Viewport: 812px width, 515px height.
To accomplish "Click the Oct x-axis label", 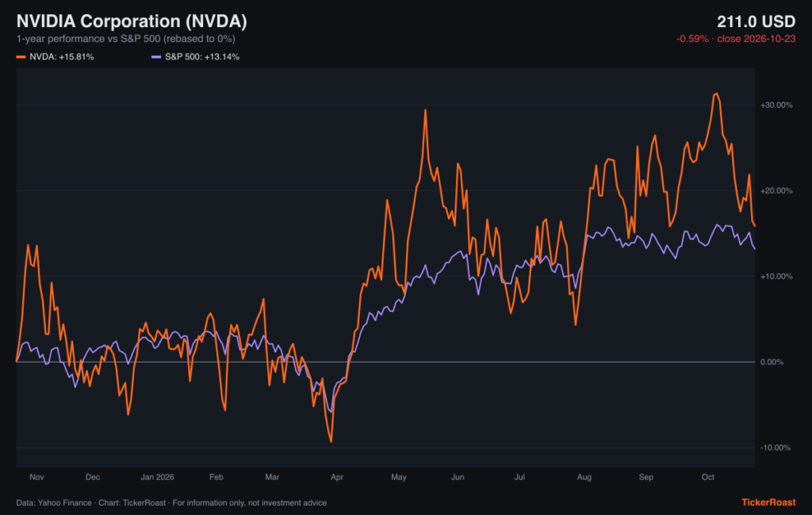I will pyautogui.click(x=708, y=477).
